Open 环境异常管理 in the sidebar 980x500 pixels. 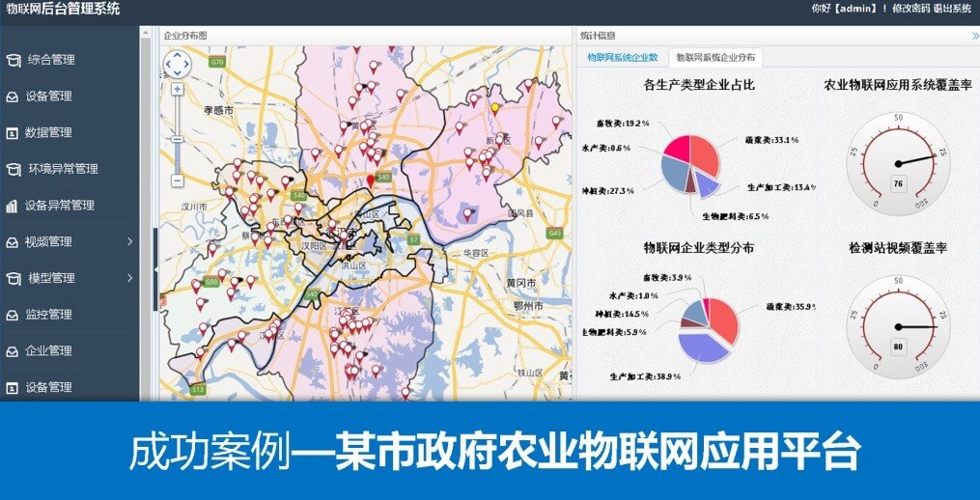pyautogui.click(x=63, y=169)
